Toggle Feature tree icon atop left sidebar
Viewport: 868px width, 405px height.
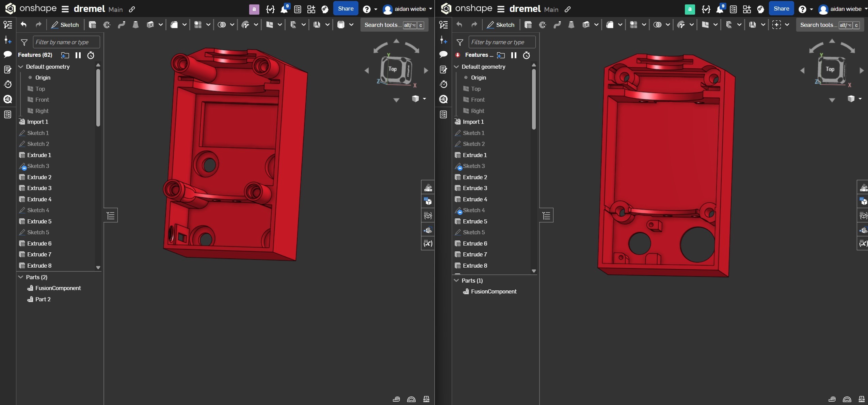(x=7, y=25)
